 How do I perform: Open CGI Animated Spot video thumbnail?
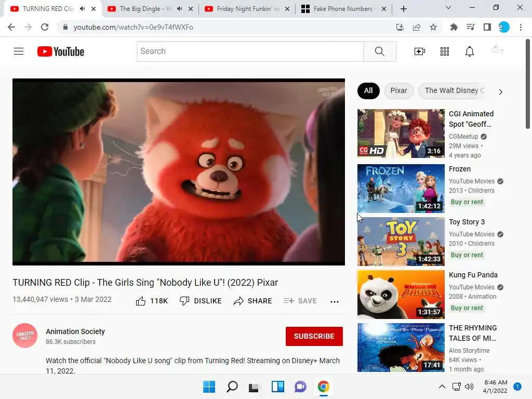click(x=401, y=134)
